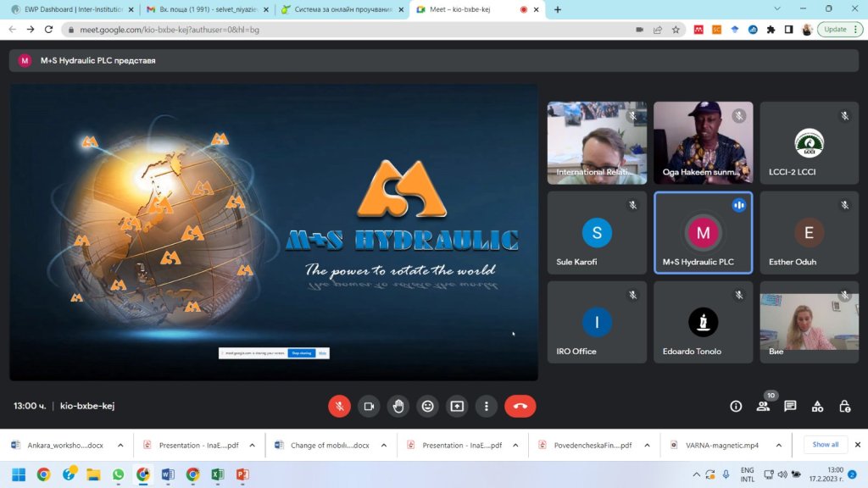
Task: Open the emoji reactions button
Action: pyautogui.click(x=427, y=406)
